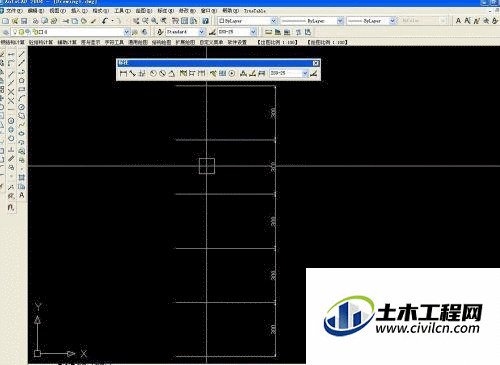Open the 文件 (File) menu
The height and width of the screenshot is (365, 500).
(x=13, y=11)
